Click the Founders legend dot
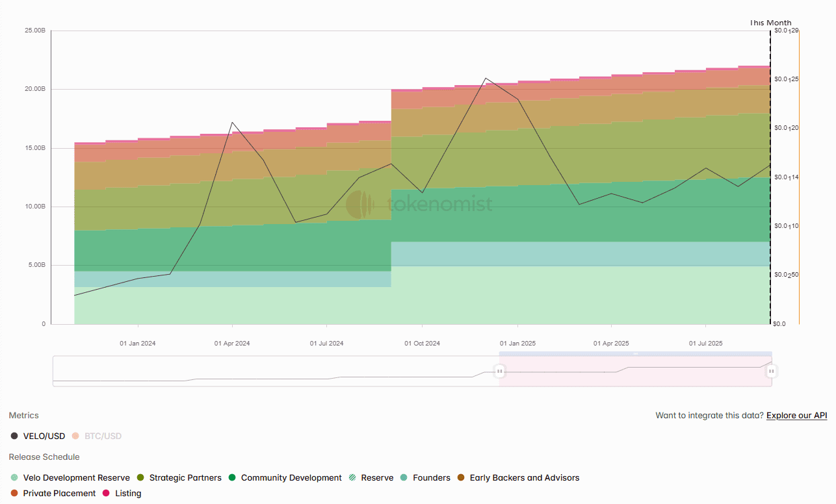The width and height of the screenshot is (836, 504). 404,477
